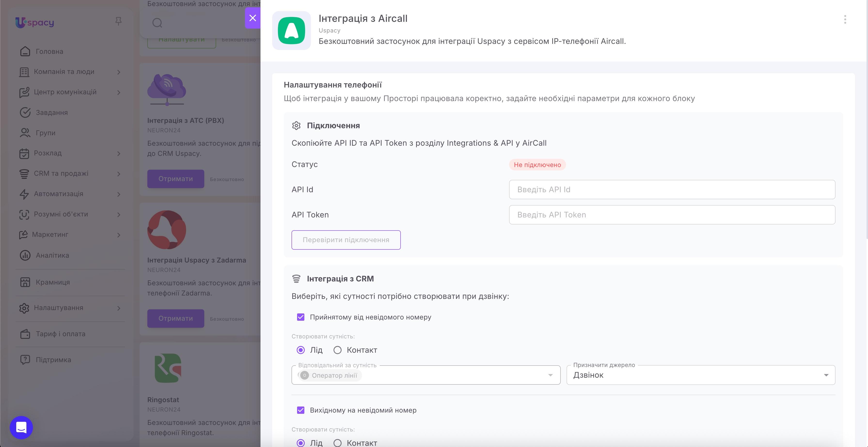Close the Aircall integration panel
Screen dimensions: 868x447
253,18
